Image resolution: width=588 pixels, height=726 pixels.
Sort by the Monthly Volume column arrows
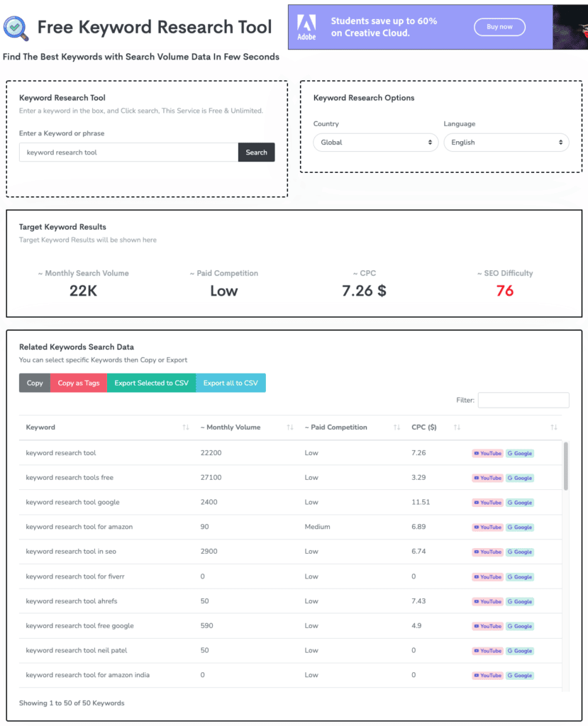[x=290, y=428]
